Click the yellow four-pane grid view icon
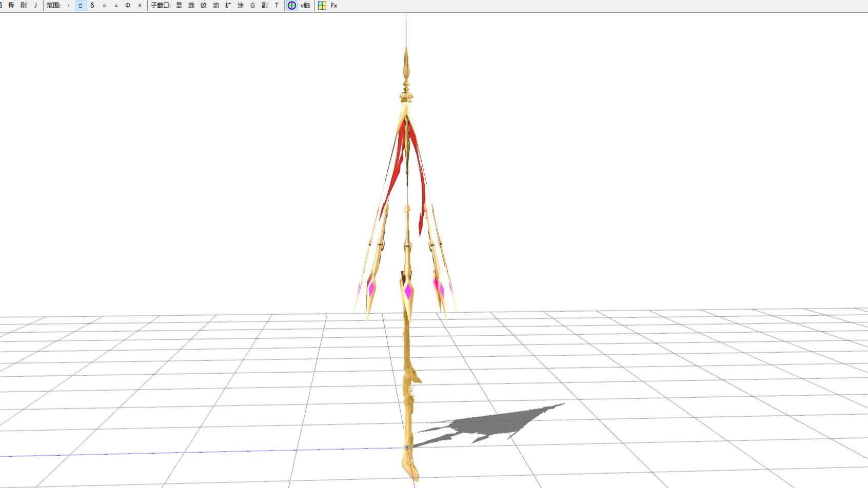The height and width of the screenshot is (488, 868). [322, 5]
